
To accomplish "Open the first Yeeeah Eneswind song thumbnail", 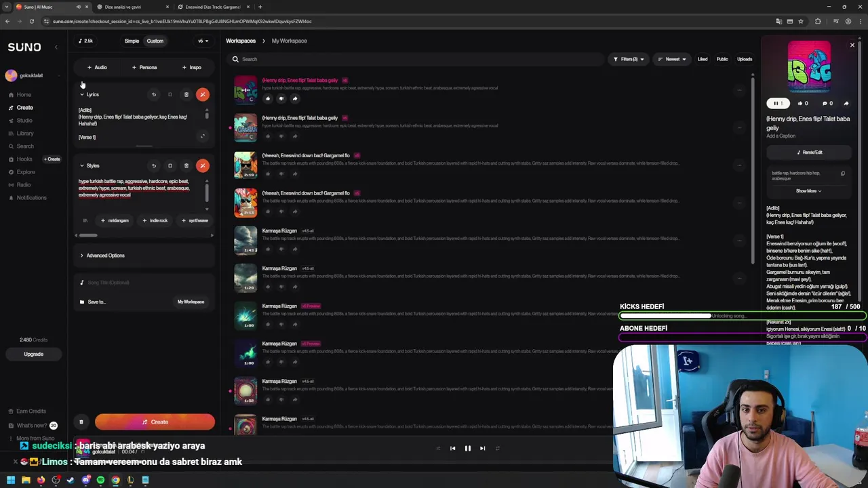I will (x=245, y=165).
